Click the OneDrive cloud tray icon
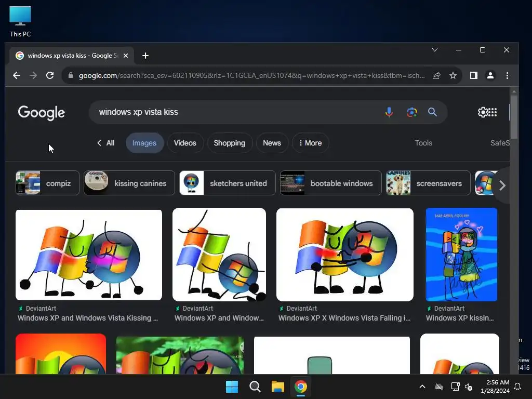Viewport: 532px width, 399px height. click(x=439, y=387)
